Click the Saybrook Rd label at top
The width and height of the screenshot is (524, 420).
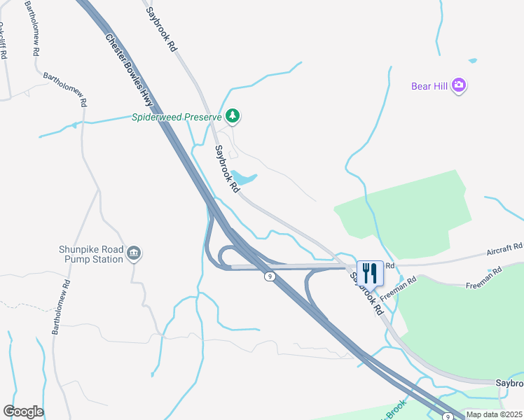tap(161, 29)
